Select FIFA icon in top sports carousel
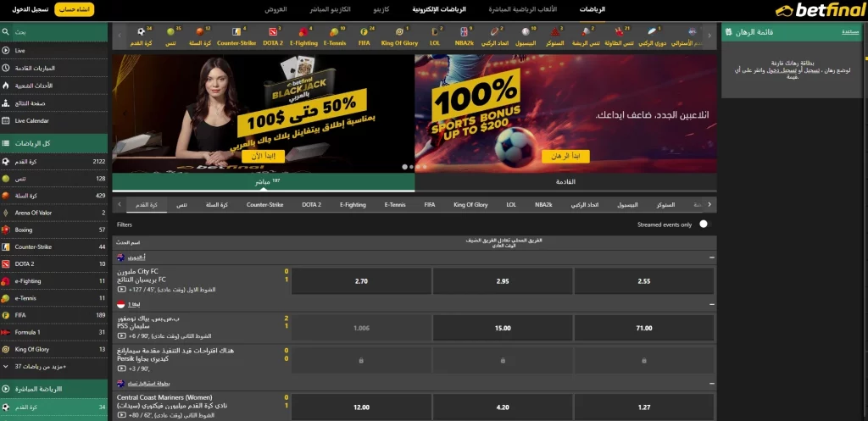Screen dimensions: 868x421 [364, 32]
